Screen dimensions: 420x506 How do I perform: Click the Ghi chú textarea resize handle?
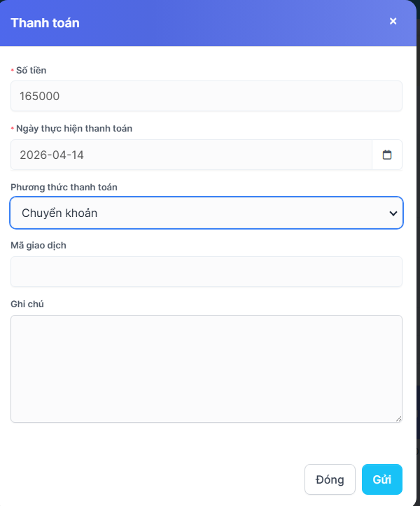(399, 419)
